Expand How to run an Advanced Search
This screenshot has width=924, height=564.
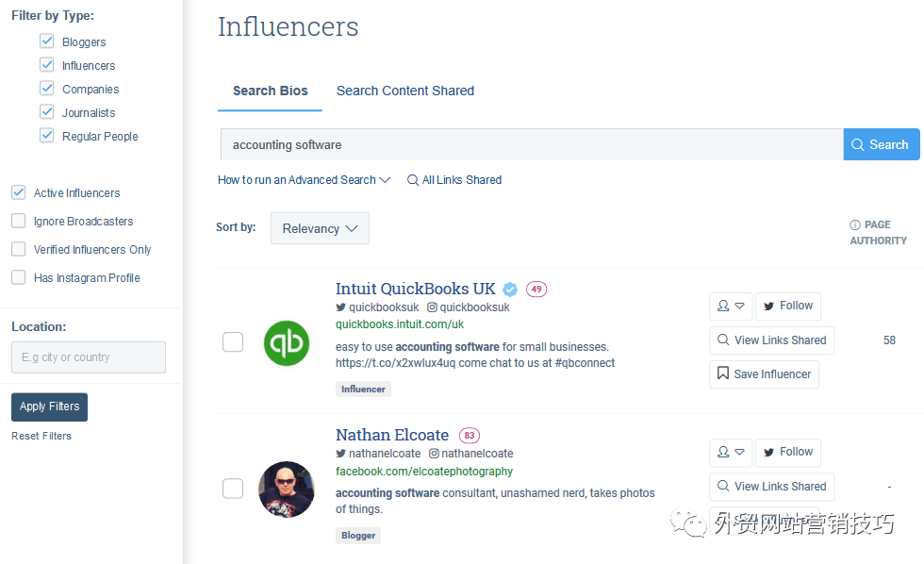point(304,180)
